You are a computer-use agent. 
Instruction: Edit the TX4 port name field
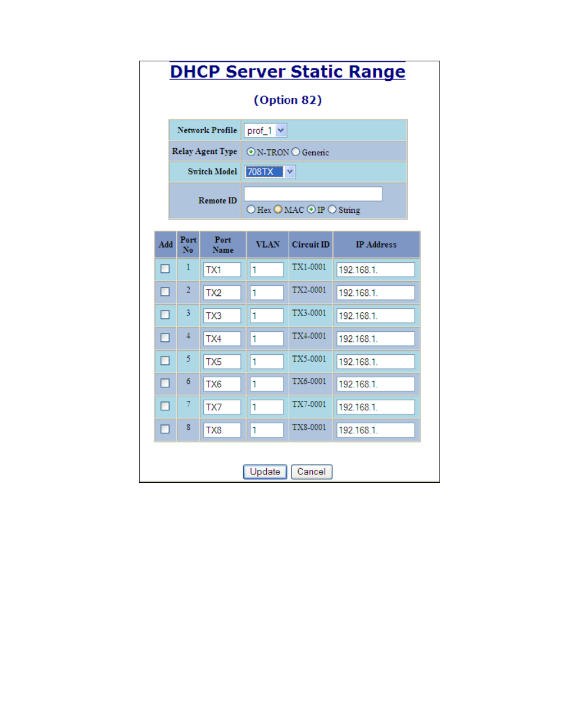pos(222,339)
